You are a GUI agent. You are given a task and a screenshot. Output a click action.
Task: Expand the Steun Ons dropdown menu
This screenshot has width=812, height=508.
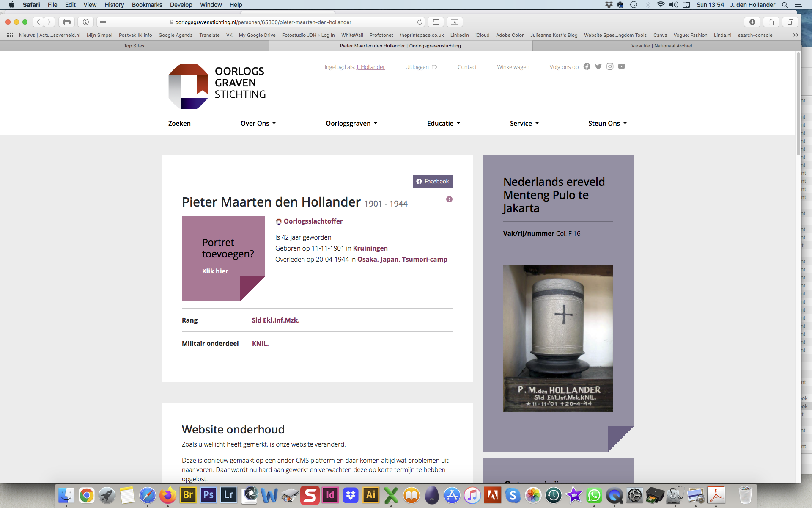click(608, 123)
